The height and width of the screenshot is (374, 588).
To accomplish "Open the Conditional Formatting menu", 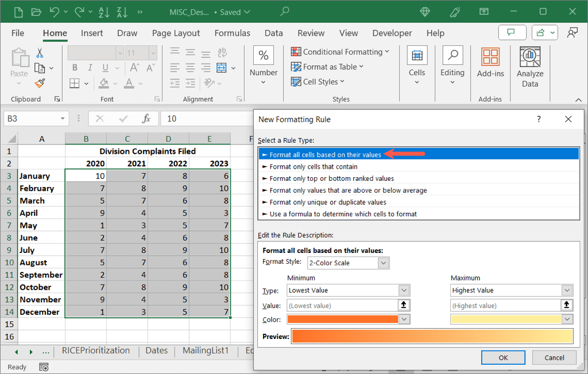I will pyautogui.click(x=340, y=52).
